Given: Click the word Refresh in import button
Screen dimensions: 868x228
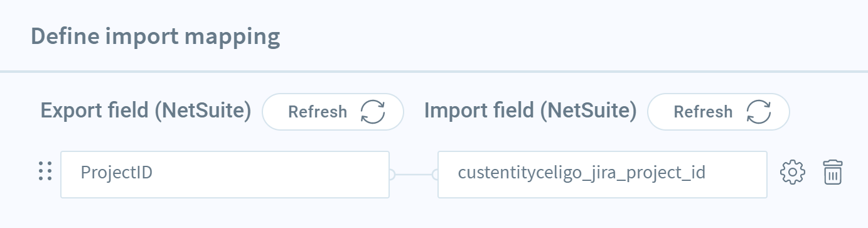Looking at the screenshot, I should [703, 112].
